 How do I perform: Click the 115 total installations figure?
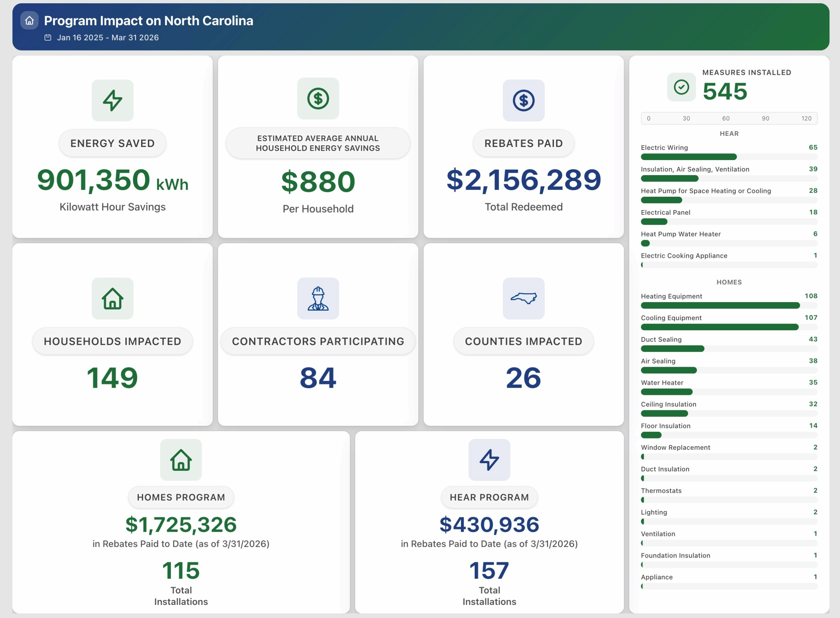coord(181,570)
